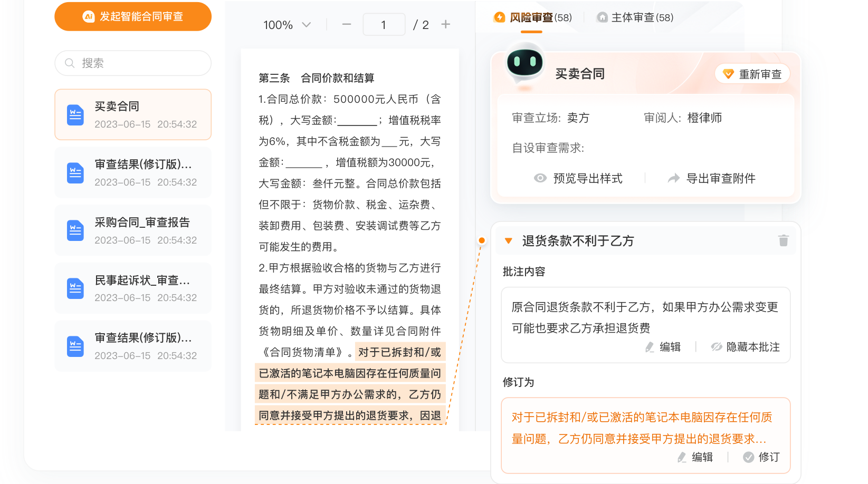This screenshot has height=484, width=868.
Task: Click the orange annotation marker dot
Action: coord(482,240)
